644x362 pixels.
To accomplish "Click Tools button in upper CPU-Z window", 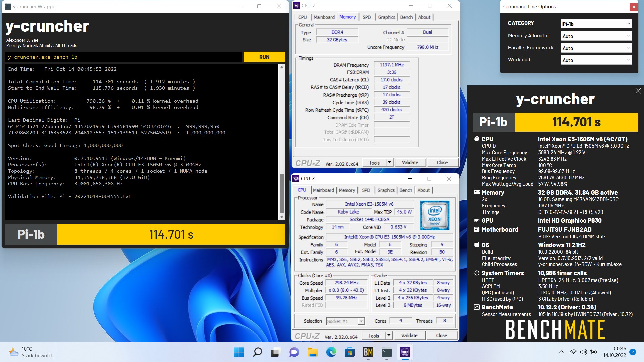I will point(374,163).
